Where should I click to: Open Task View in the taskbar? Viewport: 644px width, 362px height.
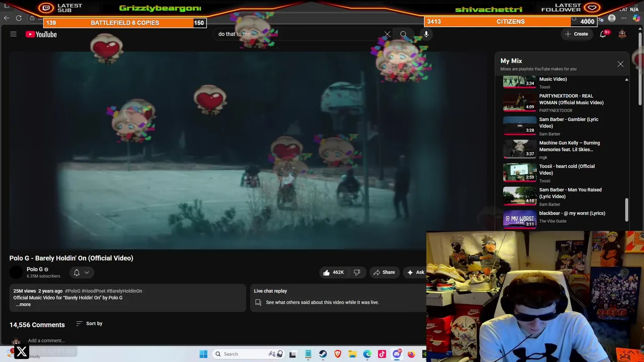293,354
